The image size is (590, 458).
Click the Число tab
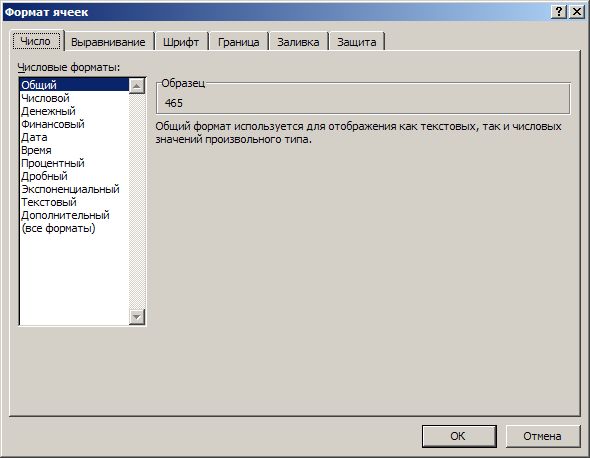point(36,41)
